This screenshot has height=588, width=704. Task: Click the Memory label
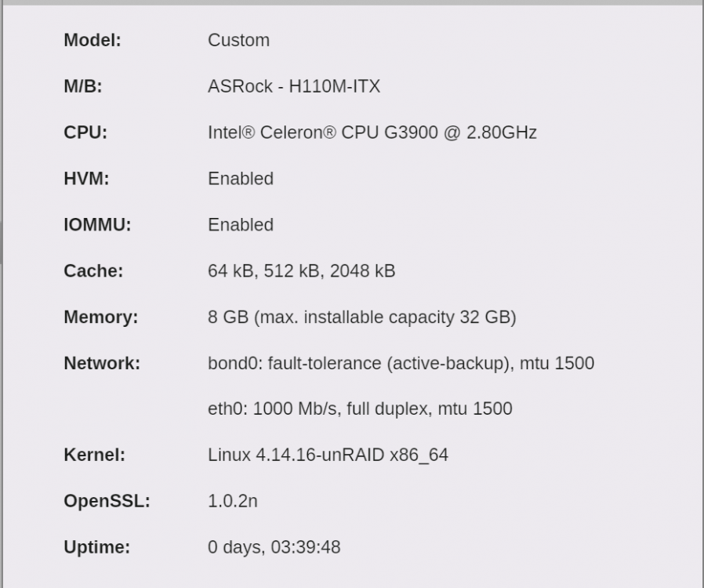pyautogui.click(x=101, y=317)
